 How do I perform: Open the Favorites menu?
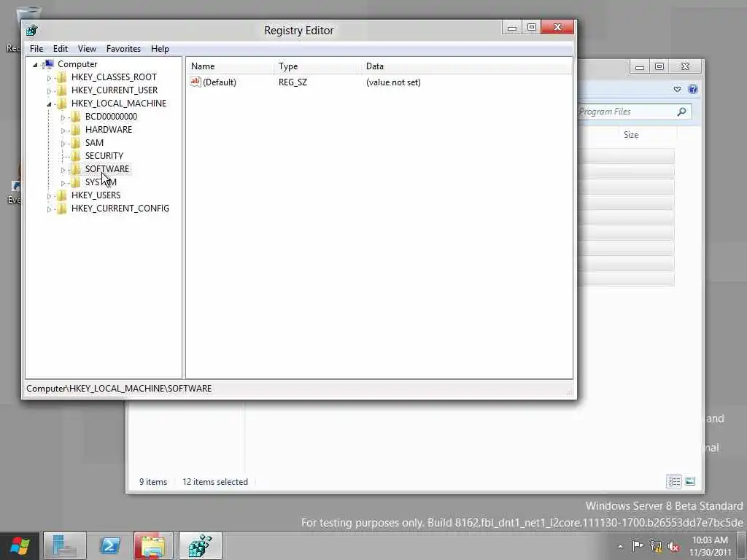(x=123, y=49)
